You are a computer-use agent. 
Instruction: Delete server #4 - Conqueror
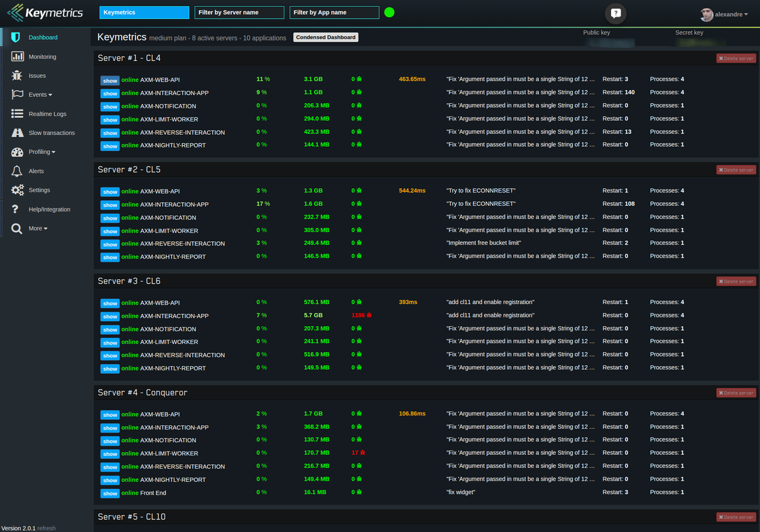coord(736,393)
